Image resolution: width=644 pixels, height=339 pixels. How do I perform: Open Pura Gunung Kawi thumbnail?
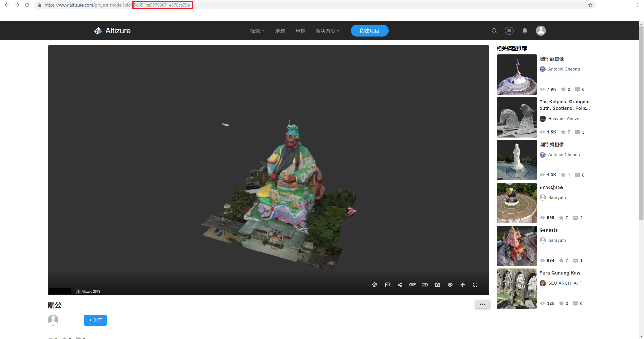point(517,288)
